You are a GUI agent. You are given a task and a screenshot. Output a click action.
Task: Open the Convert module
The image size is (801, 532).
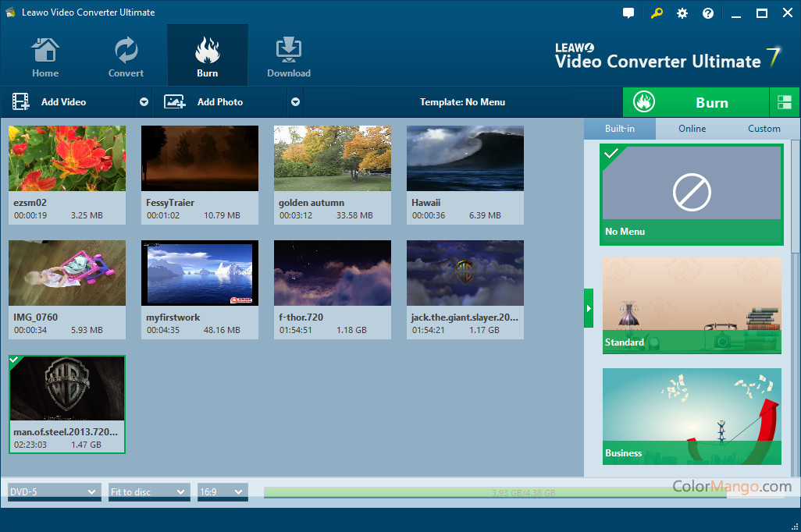[x=126, y=57]
